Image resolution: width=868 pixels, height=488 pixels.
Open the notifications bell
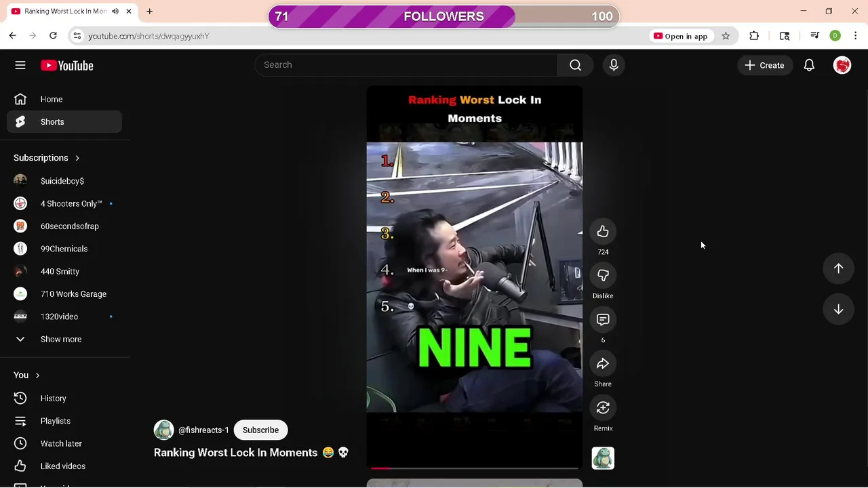coord(809,65)
